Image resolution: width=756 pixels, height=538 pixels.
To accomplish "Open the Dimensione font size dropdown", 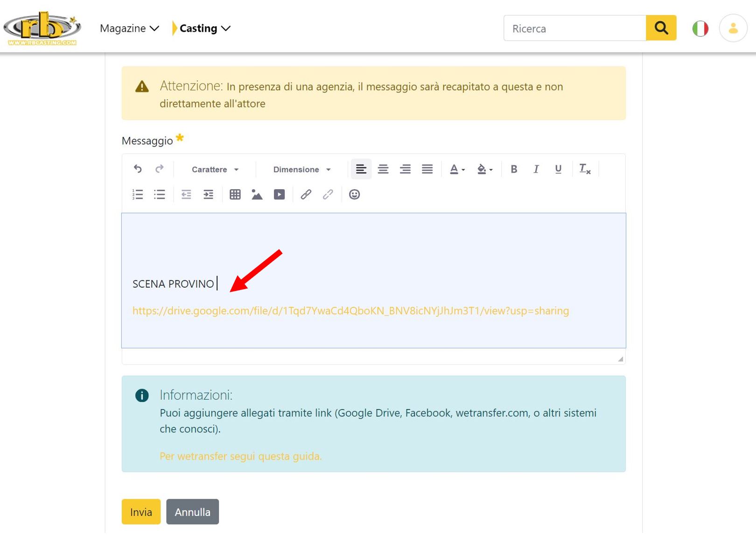I will [302, 170].
